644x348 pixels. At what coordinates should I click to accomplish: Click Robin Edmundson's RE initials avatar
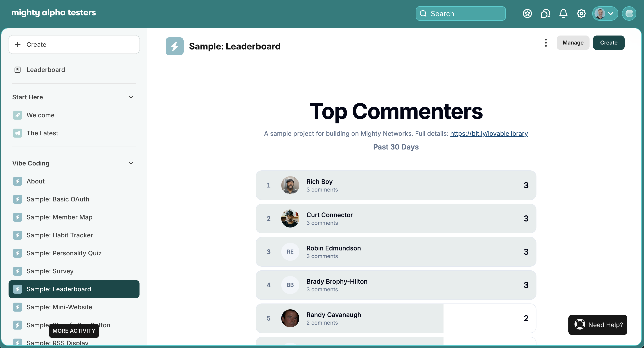290,252
